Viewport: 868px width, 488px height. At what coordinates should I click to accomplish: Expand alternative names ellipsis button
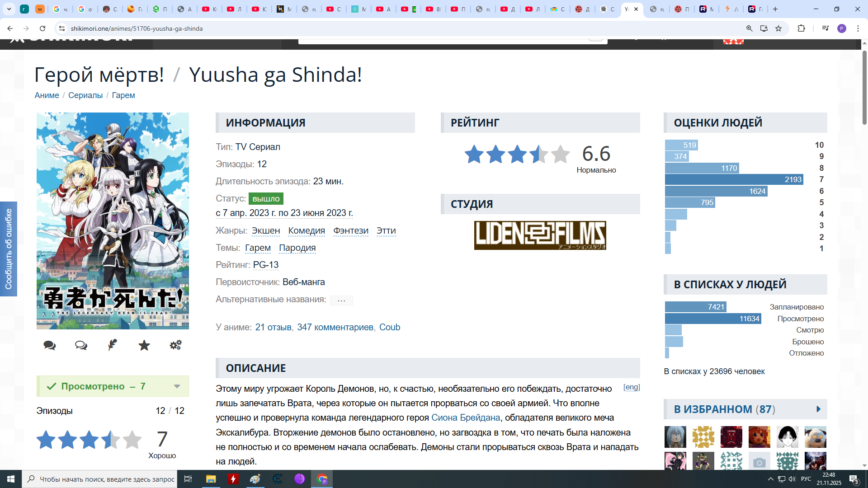point(341,300)
